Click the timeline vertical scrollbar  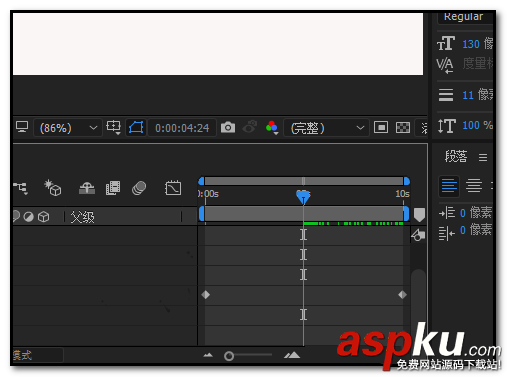pyautogui.click(x=418, y=300)
